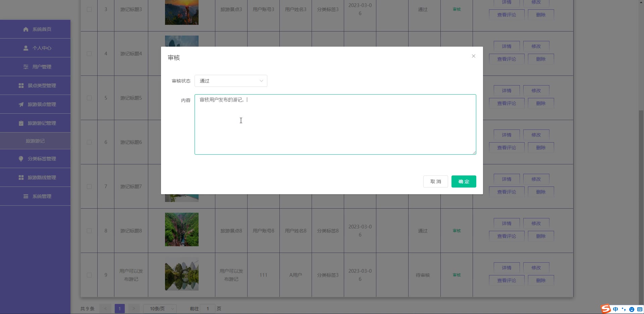Select page 1 in pagination
This screenshot has height=314, width=644.
pyautogui.click(x=120, y=309)
